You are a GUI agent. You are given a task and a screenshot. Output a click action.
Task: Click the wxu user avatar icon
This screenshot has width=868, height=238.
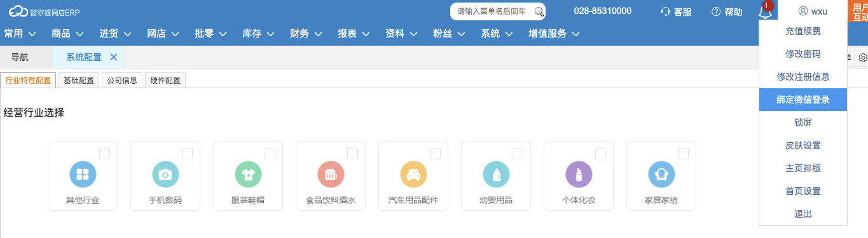point(803,11)
